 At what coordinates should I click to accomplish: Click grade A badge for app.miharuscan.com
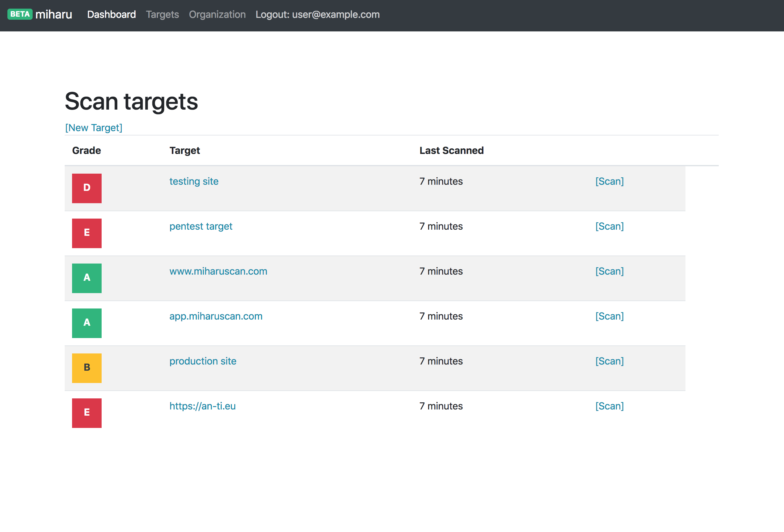coord(87,323)
